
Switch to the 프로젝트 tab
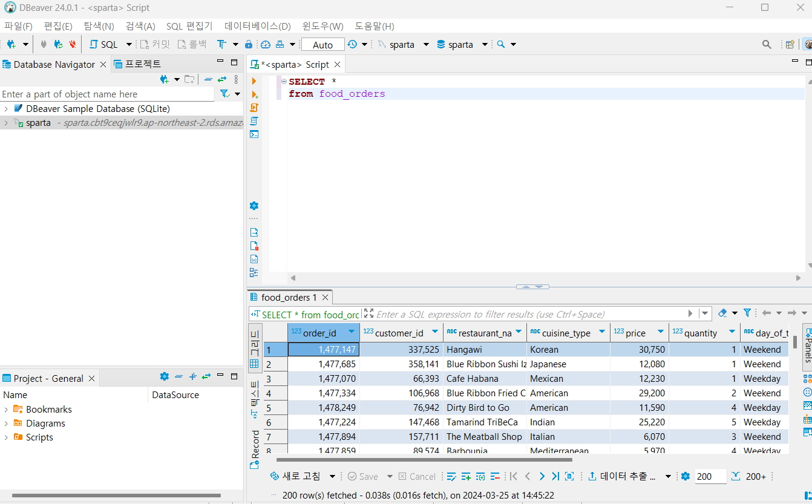[x=137, y=64]
